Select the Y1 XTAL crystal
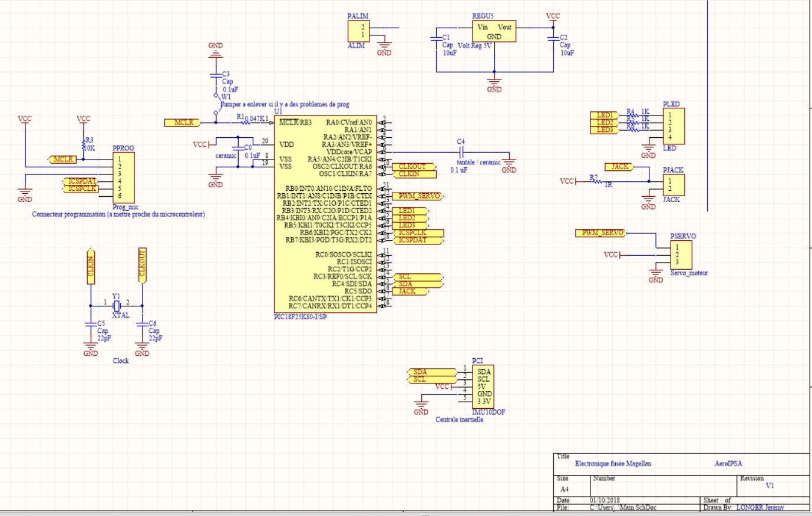 tap(116, 305)
